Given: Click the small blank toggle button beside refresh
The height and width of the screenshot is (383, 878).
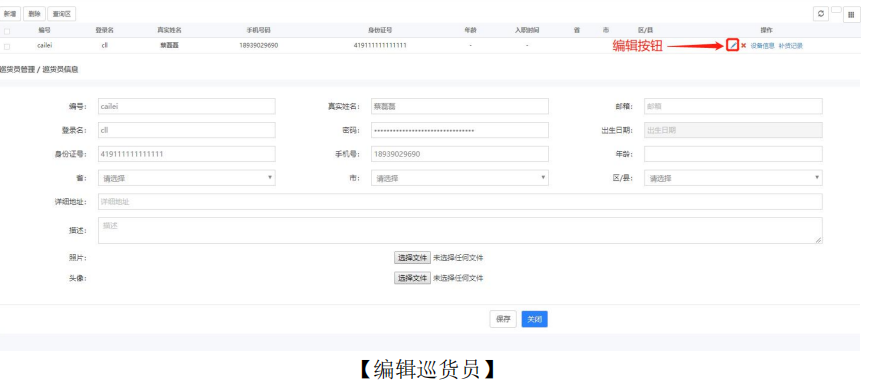Looking at the screenshot, I should tap(836, 10).
